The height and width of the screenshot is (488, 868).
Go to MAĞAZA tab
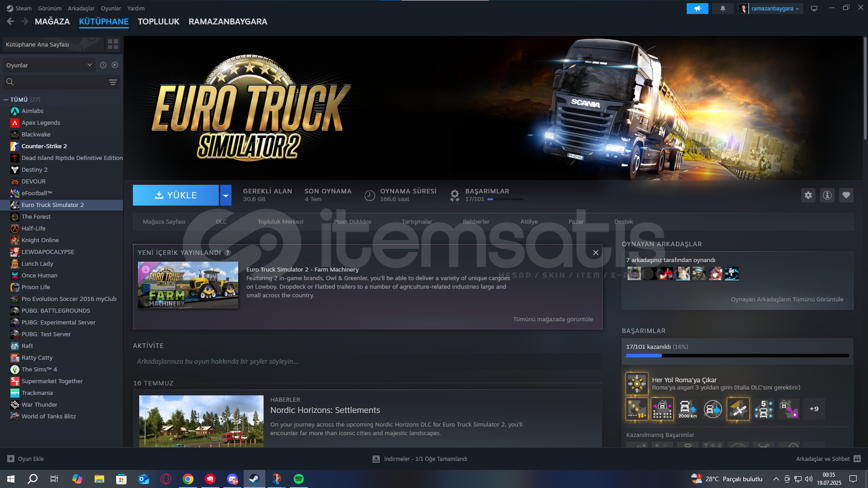click(52, 21)
